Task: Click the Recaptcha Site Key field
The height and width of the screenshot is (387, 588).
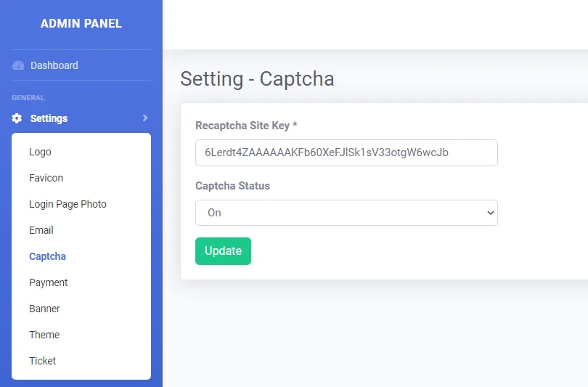Action: (x=346, y=152)
